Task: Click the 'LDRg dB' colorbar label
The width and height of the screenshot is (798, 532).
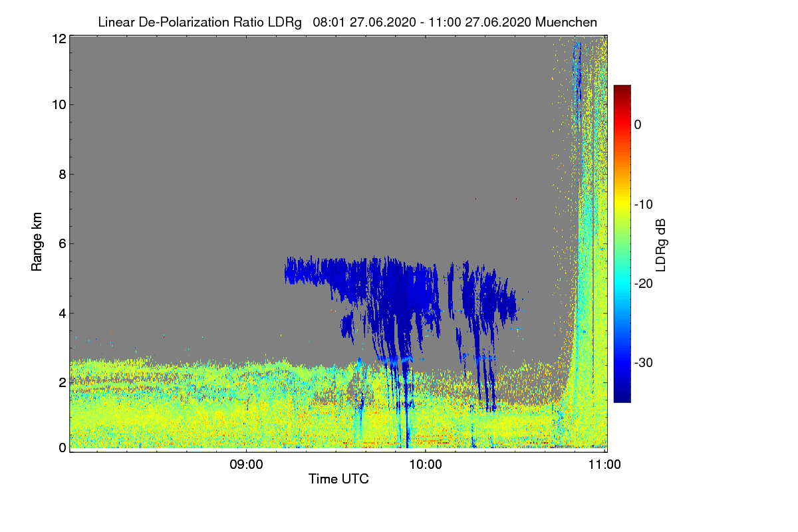Action: pos(660,246)
